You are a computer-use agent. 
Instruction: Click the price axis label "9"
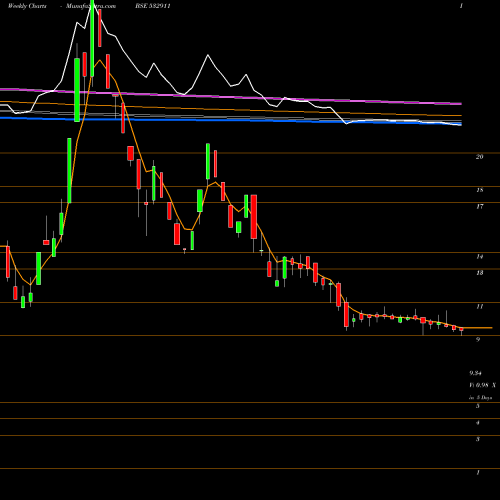(x=478, y=339)
